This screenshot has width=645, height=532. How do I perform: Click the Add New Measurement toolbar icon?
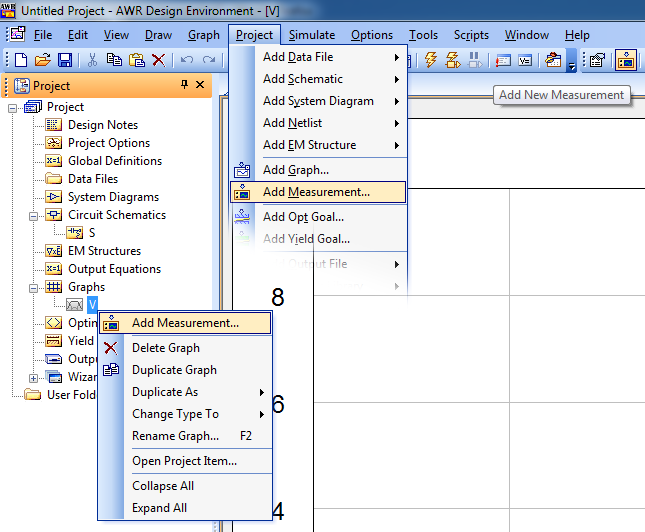click(626, 60)
